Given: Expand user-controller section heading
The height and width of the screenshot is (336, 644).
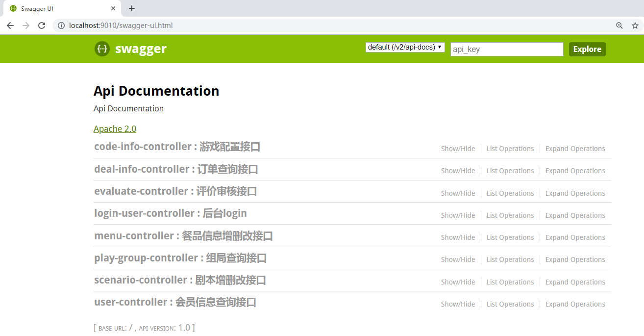Looking at the screenshot, I should pyautogui.click(x=175, y=302).
